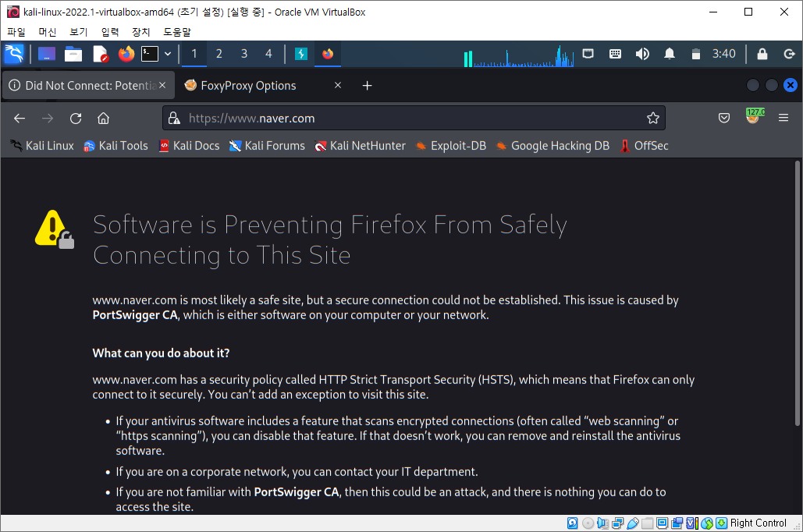Close Firefox window with blue X

point(791,85)
